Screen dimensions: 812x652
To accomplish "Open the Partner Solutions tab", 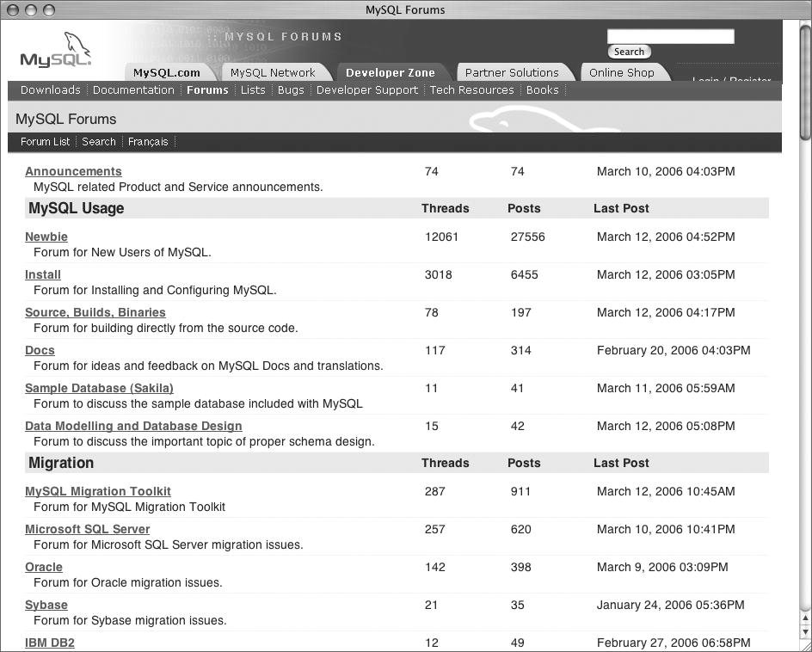I will point(512,73).
